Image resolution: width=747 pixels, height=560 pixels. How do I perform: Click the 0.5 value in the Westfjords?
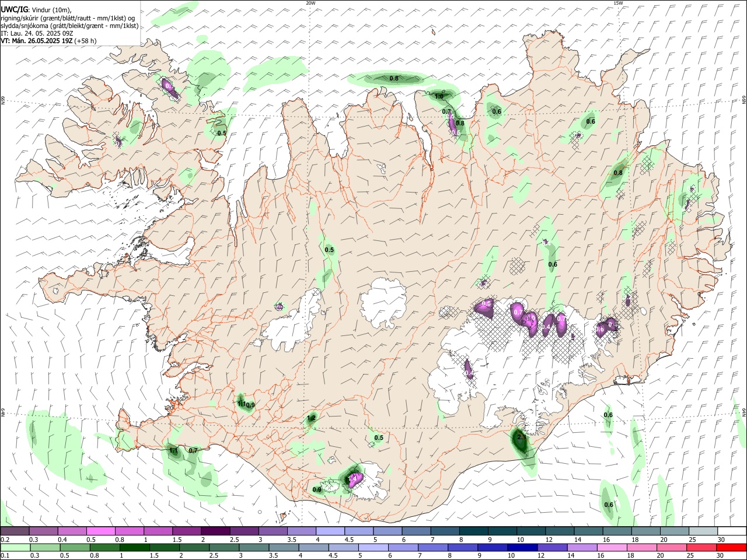(222, 133)
